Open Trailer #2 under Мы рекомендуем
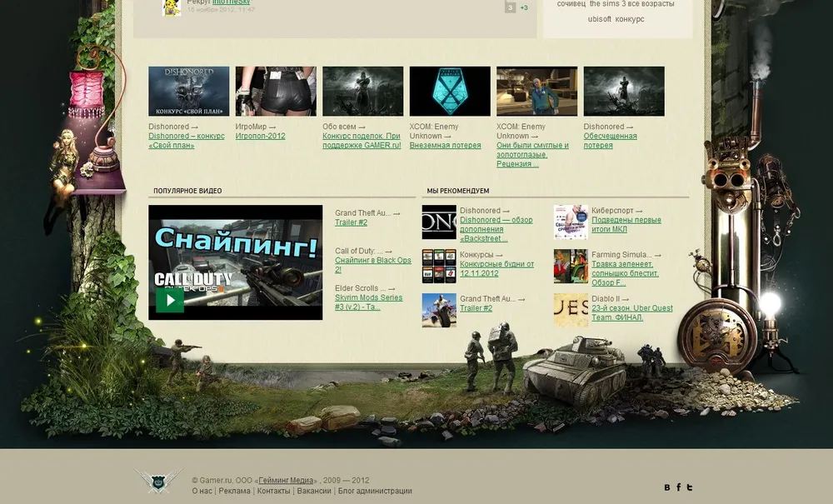The height and width of the screenshot is (504, 833). (x=476, y=308)
